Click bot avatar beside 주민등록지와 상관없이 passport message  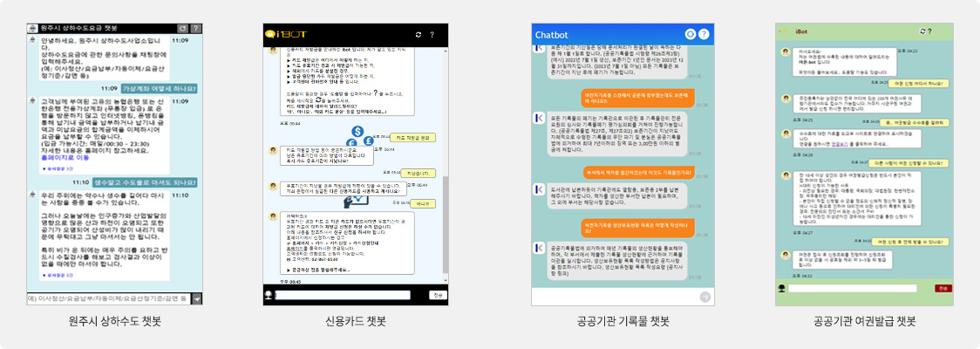(x=785, y=99)
